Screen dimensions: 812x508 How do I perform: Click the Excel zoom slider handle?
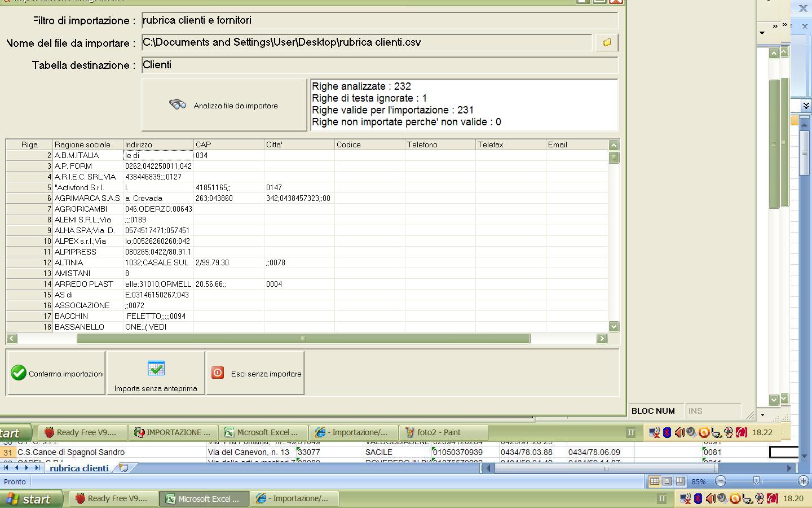(x=756, y=481)
